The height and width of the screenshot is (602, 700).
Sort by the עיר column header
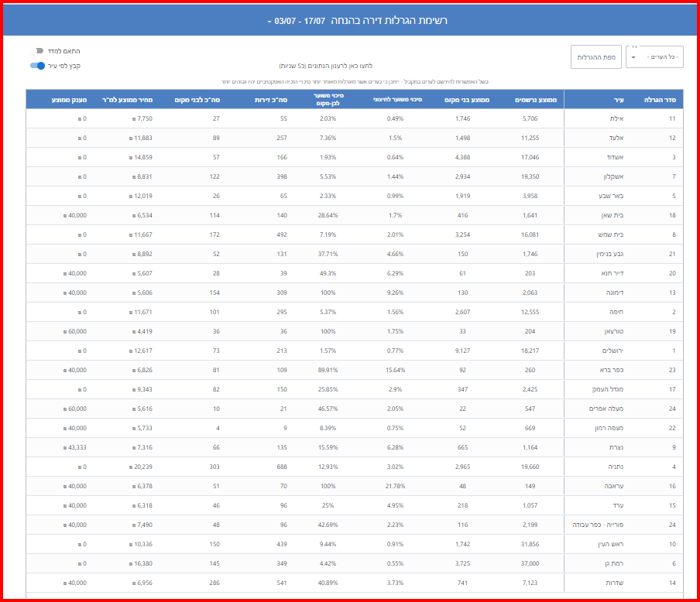pyautogui.click(x=619, y=100)
